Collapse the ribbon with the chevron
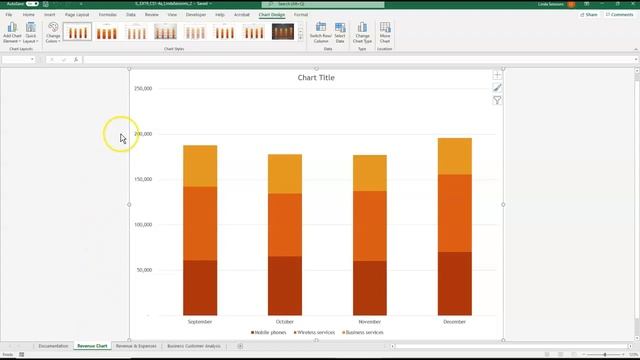 [636, 49]
